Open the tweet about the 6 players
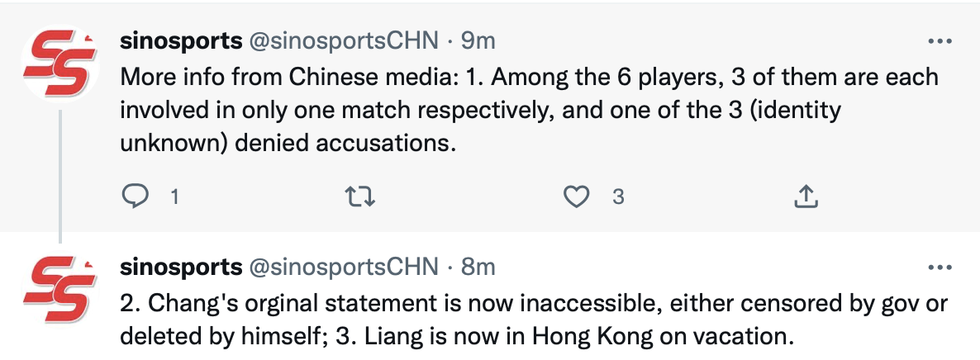 (529, 110)
